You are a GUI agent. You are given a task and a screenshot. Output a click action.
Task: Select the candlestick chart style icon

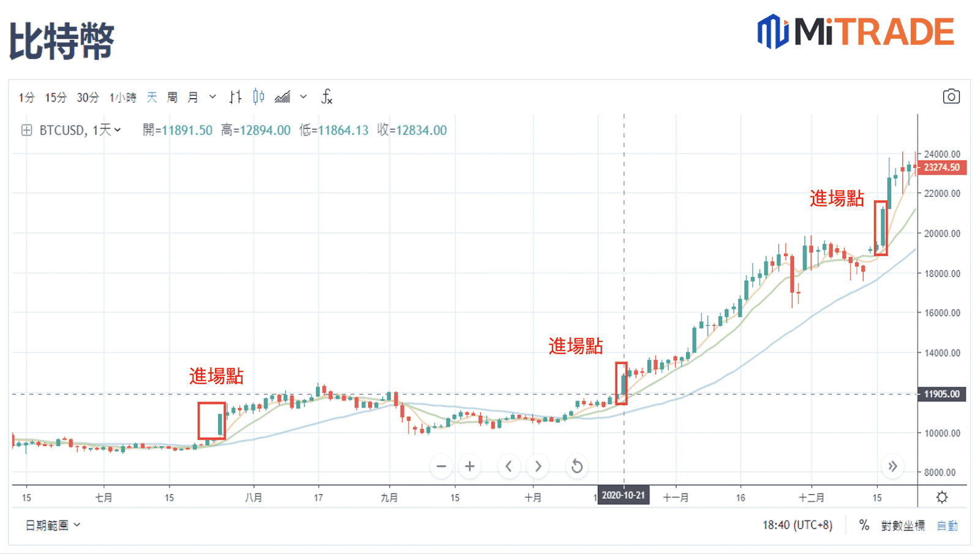click(258, 97)
